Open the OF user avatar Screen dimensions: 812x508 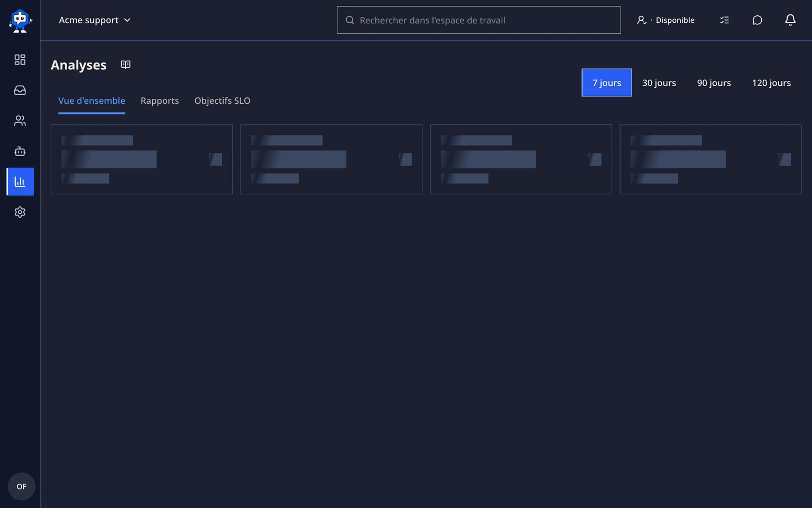[x=21, y=486]
